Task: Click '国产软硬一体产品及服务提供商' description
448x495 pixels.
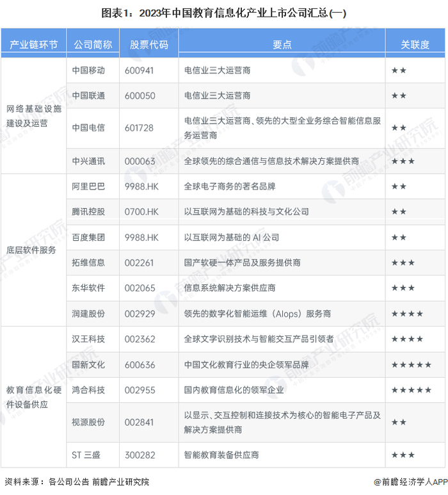Action: coord(242,263)
